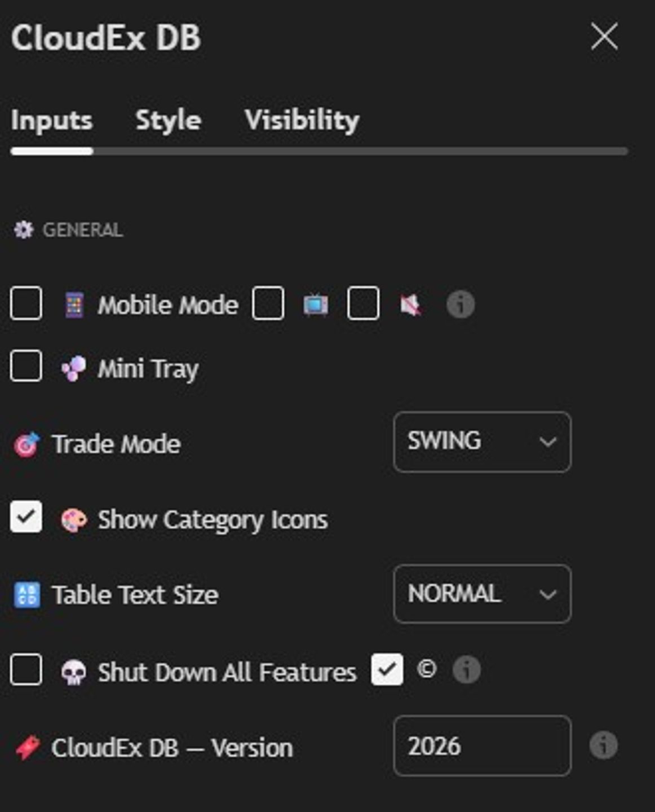The image size is (655, 812).
Task: Open info tooltip beside Mobile Mode row
Action: [461, 304]
